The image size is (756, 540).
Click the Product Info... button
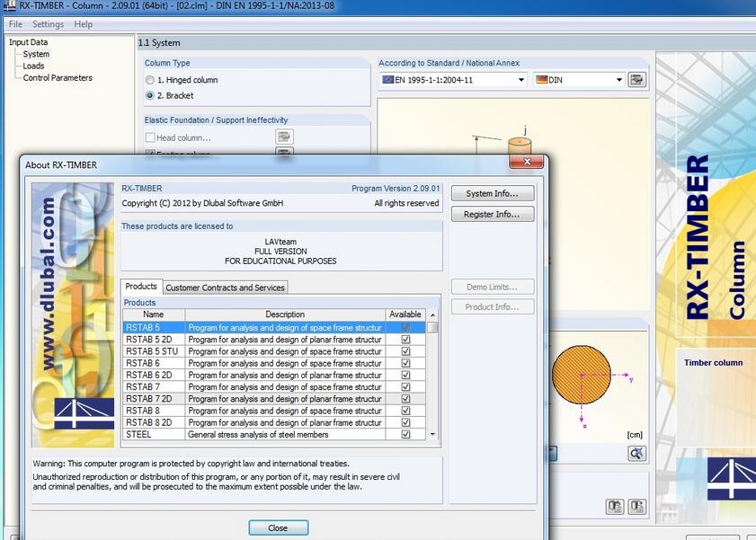tap(493, 307)
